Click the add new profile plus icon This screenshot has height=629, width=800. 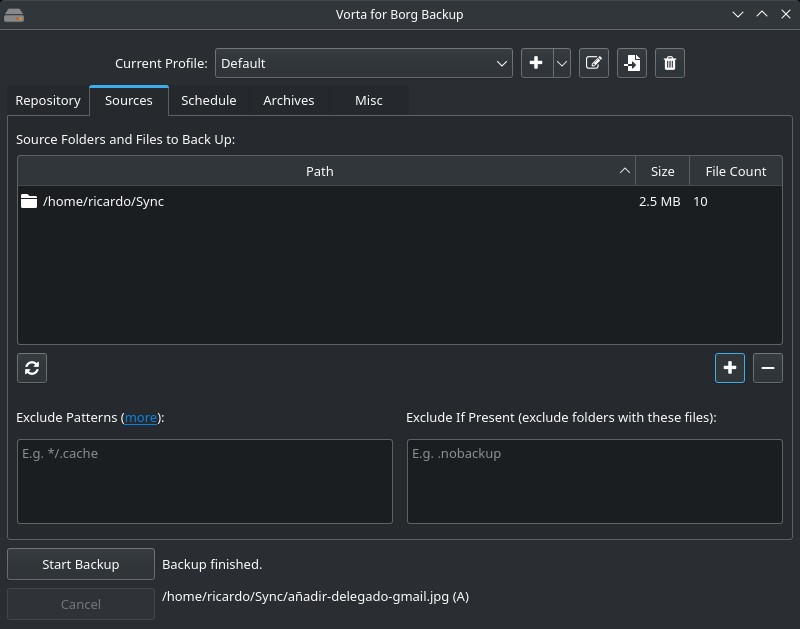click(x=536, y=63)
